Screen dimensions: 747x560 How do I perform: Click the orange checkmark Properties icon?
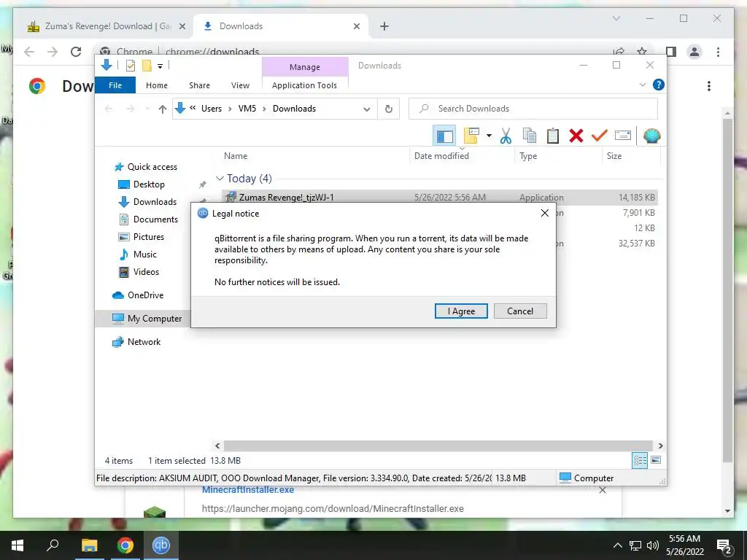(600, 136)
